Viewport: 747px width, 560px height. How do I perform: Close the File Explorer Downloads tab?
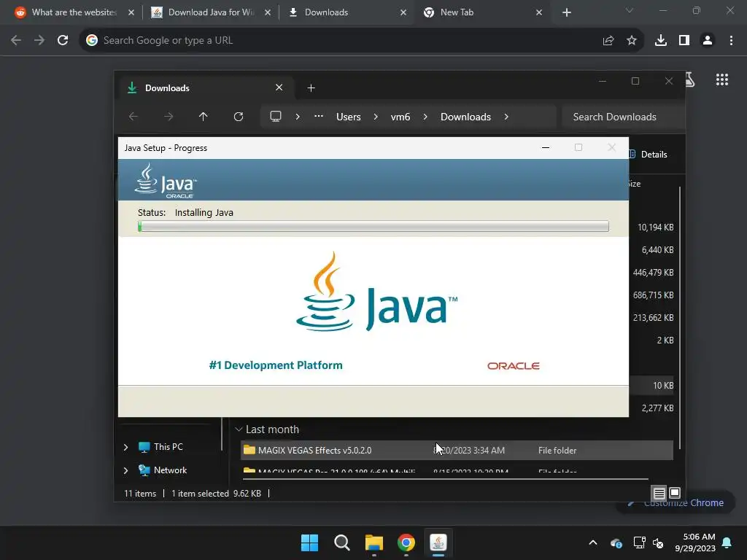click(279, 87)
